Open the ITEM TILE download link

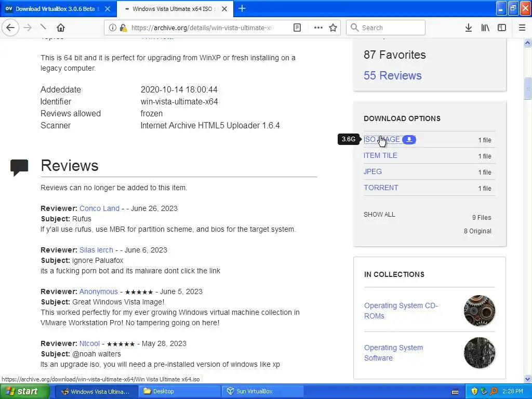coord(380,155)
